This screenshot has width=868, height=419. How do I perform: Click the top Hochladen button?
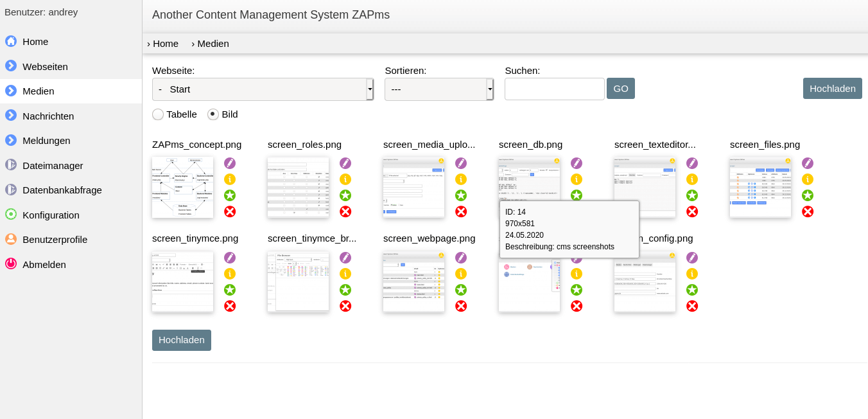click(833, 89)
